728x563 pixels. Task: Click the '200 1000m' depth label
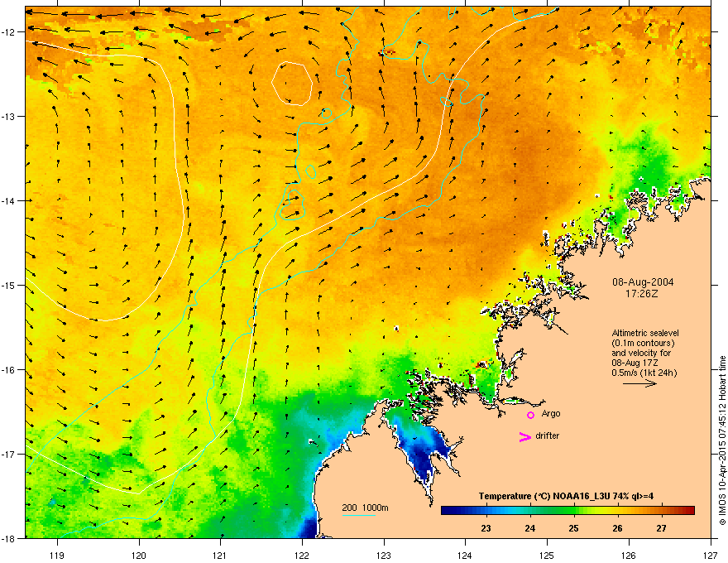tap(365, 508)
